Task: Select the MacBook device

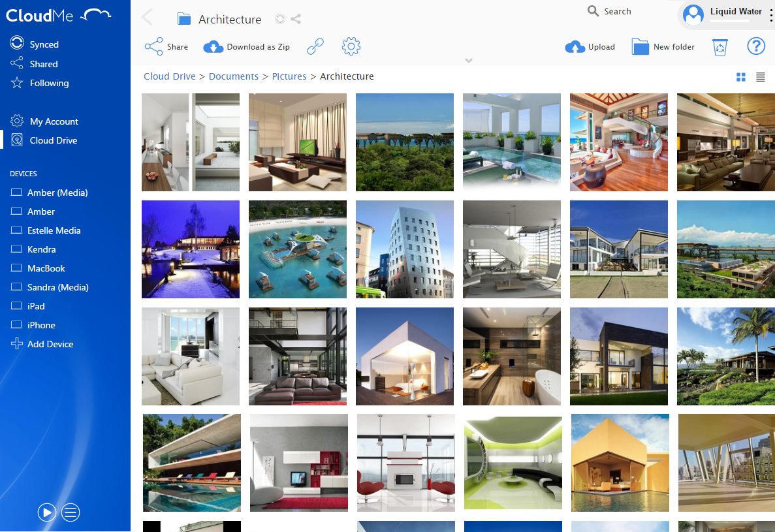Action: click(38, 268)
